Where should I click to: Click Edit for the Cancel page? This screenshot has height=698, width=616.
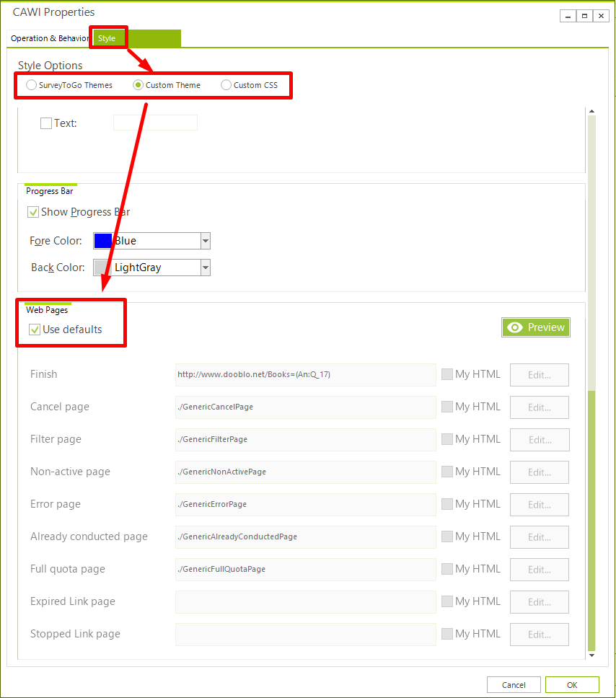click(540, 407)
